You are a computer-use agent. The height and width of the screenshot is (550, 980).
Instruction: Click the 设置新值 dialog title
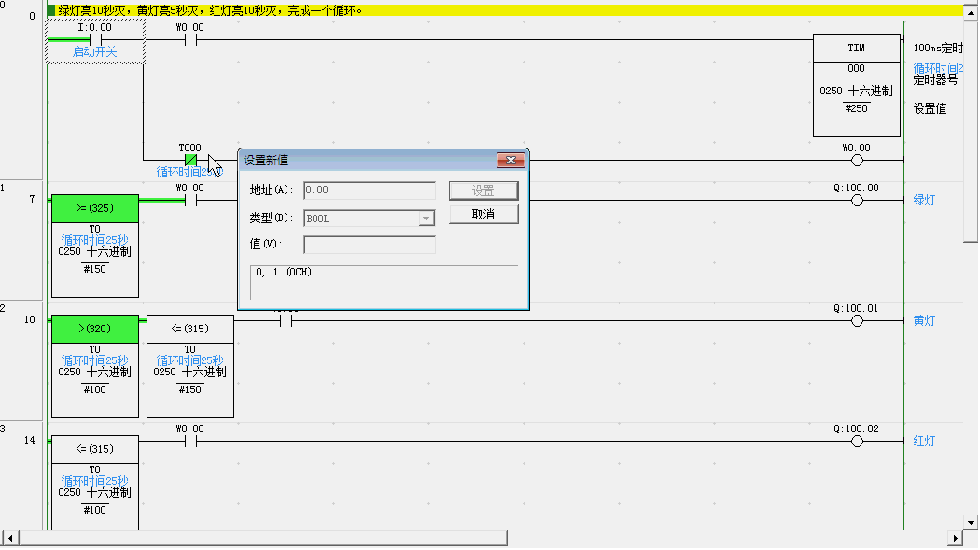point(266,161)
